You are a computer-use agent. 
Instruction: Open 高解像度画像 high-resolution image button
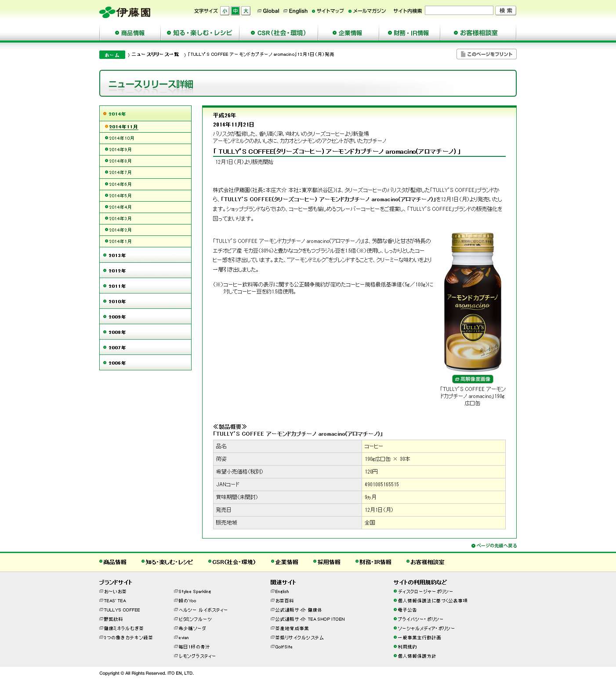coord(473,379)
